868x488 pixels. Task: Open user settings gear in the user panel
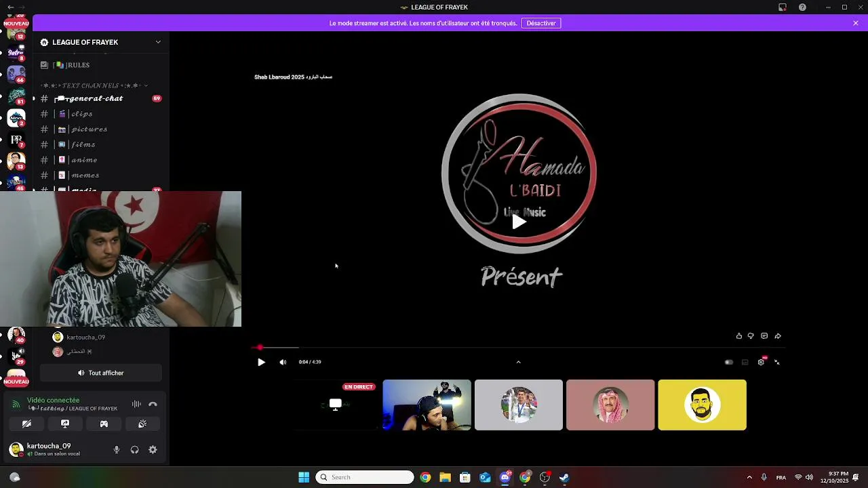coord(153,449)
